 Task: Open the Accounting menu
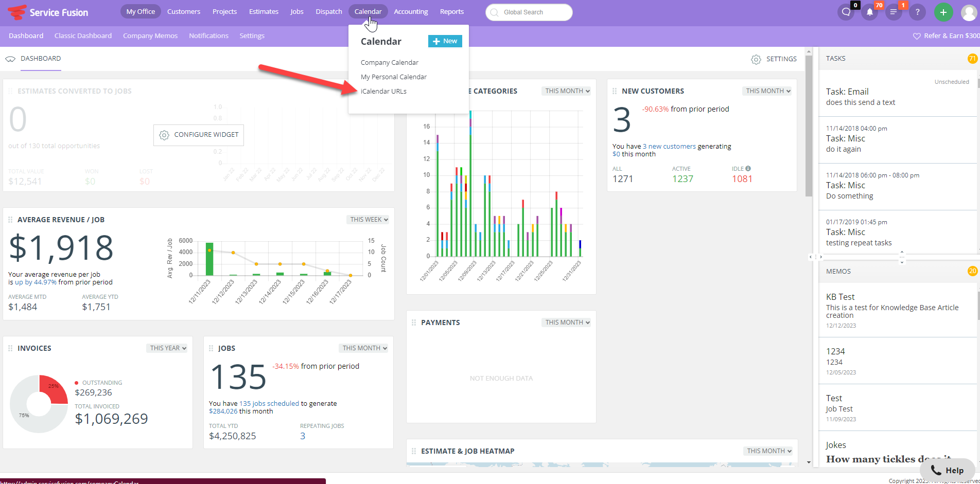tap(411, 11)
